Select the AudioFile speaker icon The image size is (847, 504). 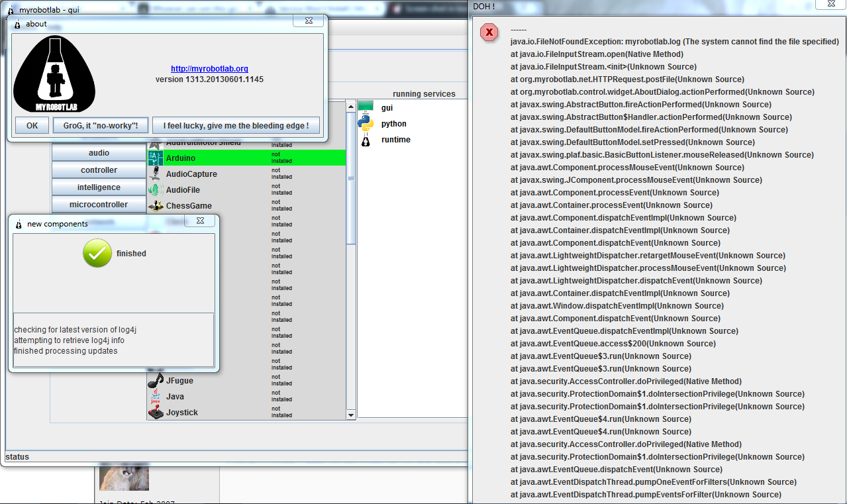155,190
